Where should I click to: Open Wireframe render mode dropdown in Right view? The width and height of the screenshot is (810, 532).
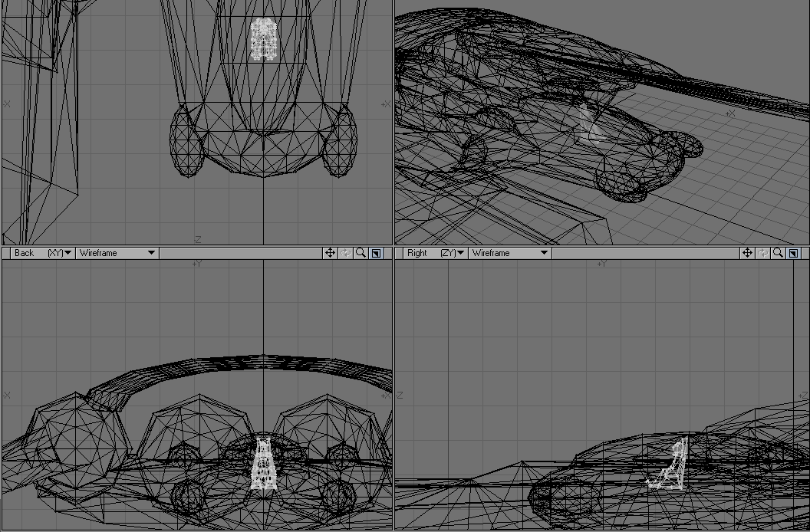pos(510,253)
